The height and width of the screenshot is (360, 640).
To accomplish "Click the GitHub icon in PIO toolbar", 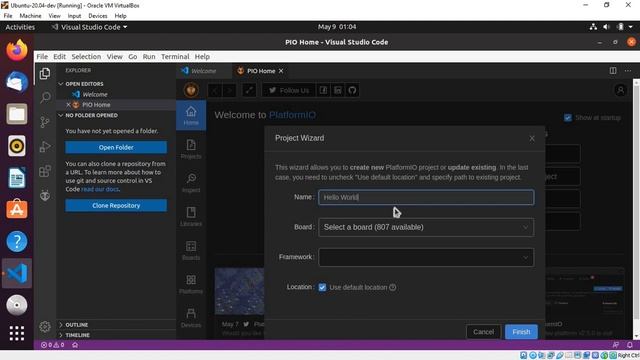I will tap(352, 90).
